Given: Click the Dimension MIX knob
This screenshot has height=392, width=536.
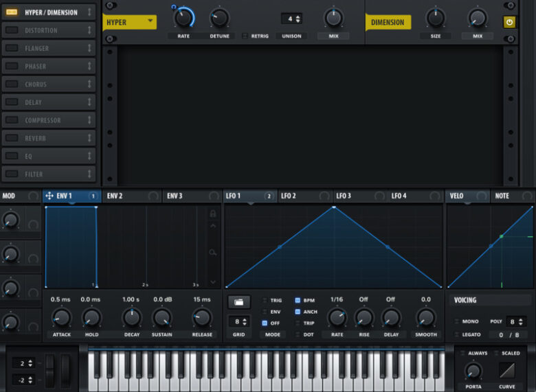Looking at the screenshot, I should pos(478,18).
